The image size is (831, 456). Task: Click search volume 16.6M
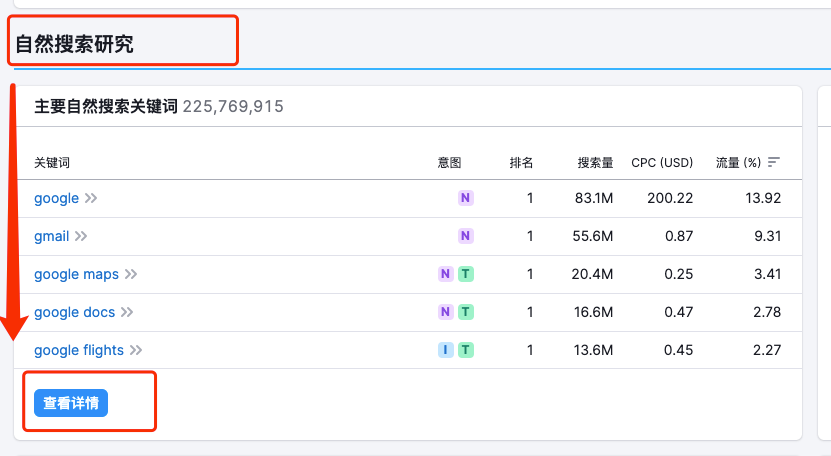point(594,312)
